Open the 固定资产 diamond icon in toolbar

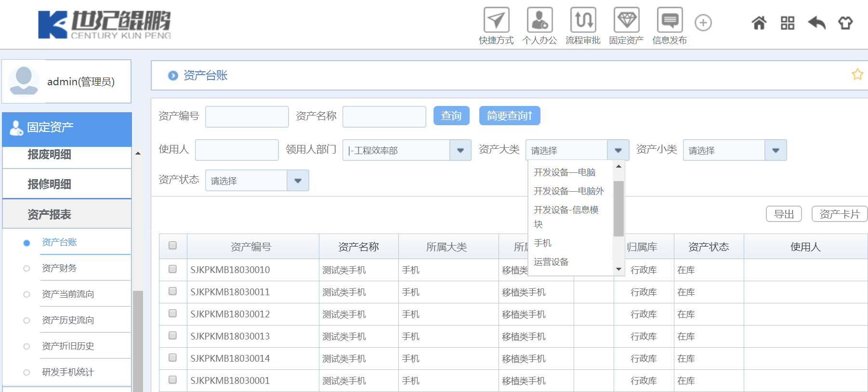tap(626, 21)
